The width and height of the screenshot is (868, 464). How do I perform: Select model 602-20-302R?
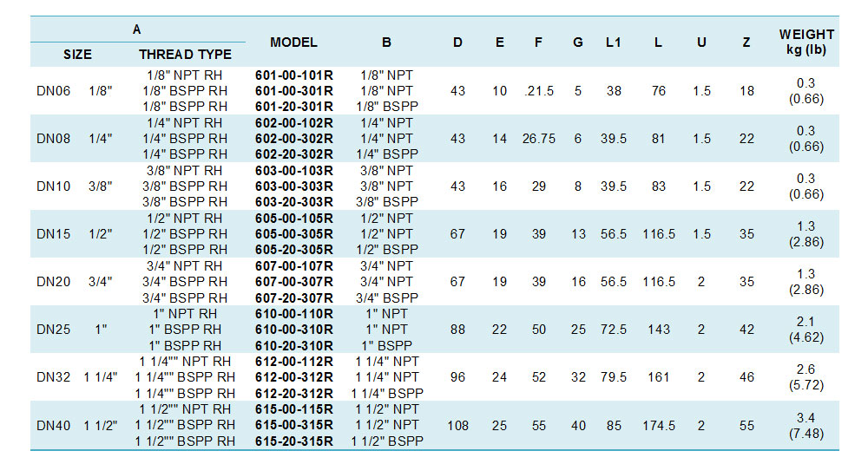(x=294, y=154)
